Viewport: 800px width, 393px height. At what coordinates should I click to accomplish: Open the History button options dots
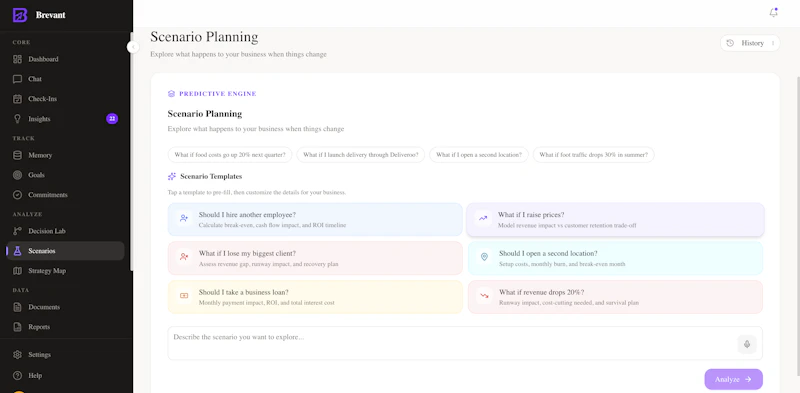[x=772, y=43]
